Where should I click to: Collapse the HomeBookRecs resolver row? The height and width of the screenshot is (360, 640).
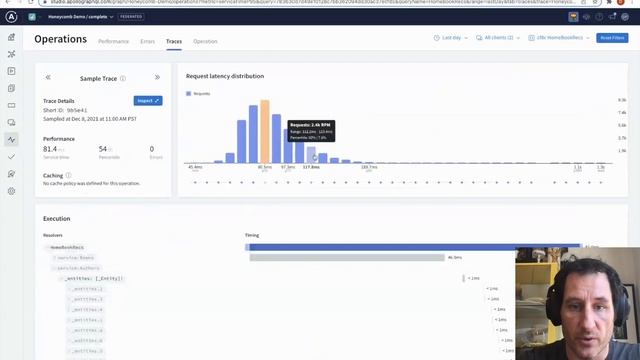[47, 247]
